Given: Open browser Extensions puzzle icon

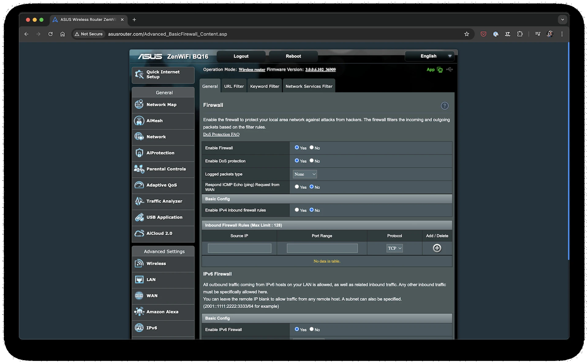Looking at the screenshot, I should 520,34.
